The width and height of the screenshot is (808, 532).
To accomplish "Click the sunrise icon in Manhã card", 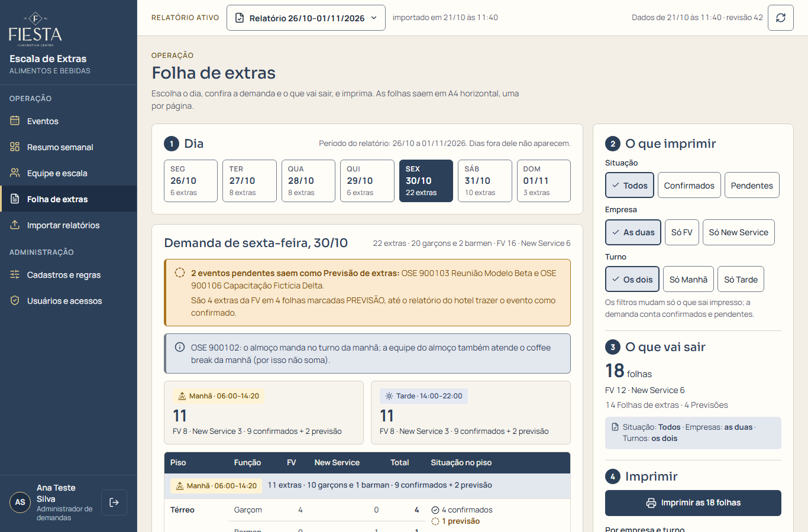I will click(x=182, y=396).
